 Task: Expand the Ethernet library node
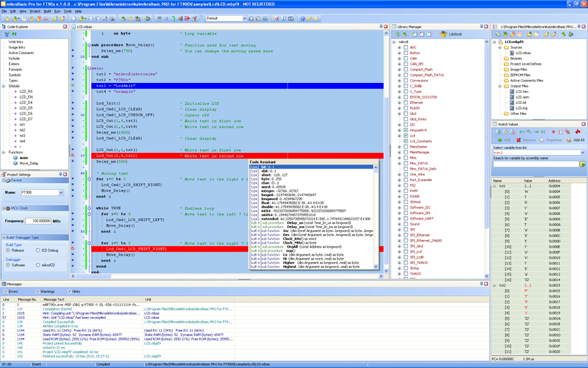(x=399, y=103)
